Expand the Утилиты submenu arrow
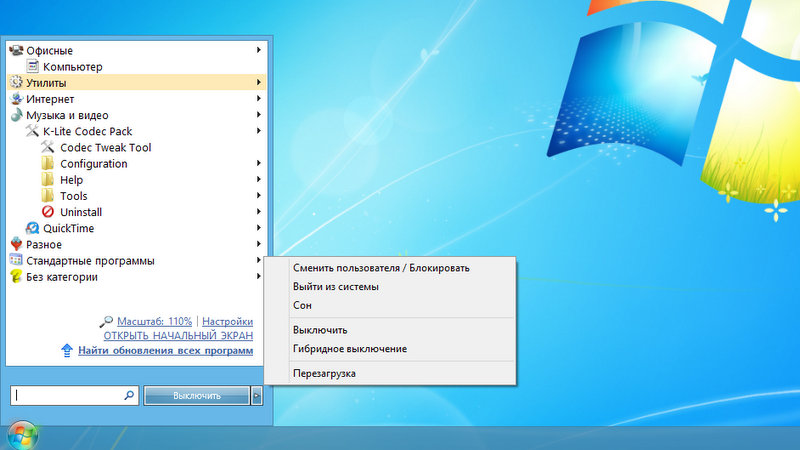Viewport: 800px width, 450px height. (259, 82)
